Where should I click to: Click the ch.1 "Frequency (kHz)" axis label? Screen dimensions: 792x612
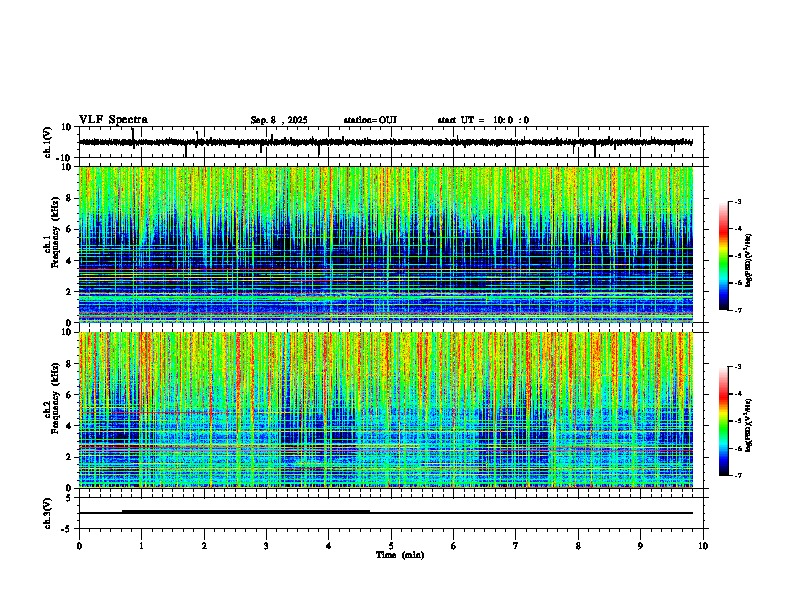55,232
